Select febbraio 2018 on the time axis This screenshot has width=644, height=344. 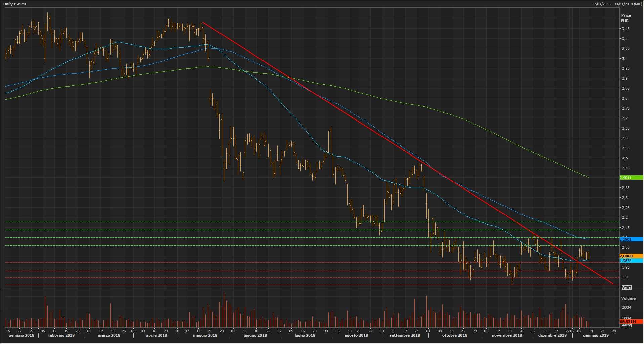[62, 335]
